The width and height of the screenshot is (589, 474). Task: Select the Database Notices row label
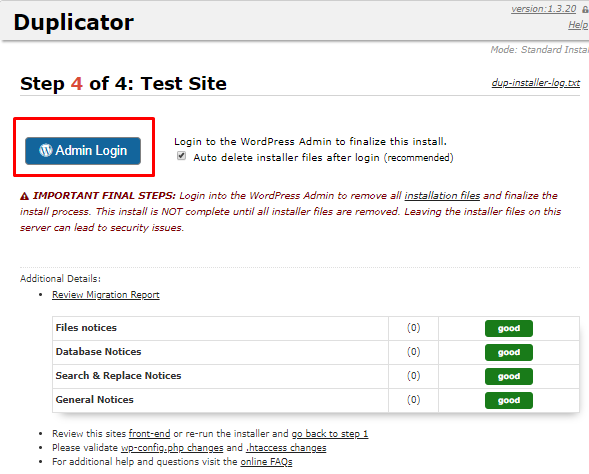coord(98,352)
